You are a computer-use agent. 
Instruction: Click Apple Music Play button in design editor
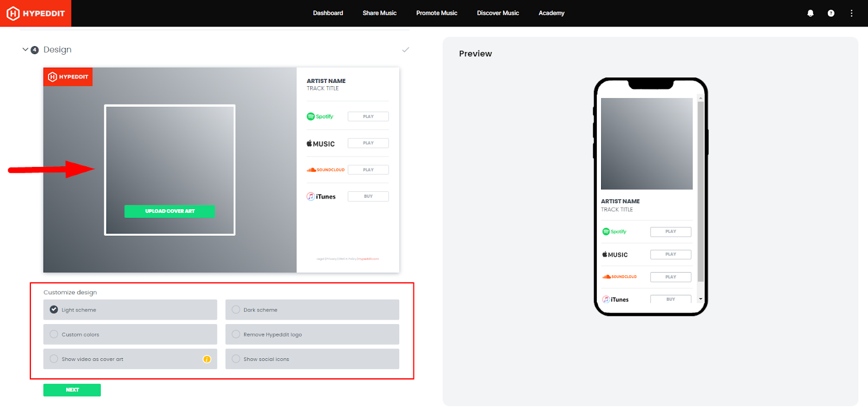point(368,143)
